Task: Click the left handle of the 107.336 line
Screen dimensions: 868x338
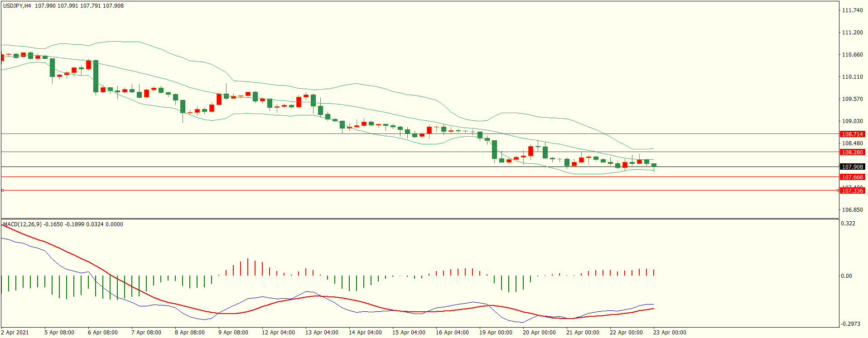Action: 2,190
